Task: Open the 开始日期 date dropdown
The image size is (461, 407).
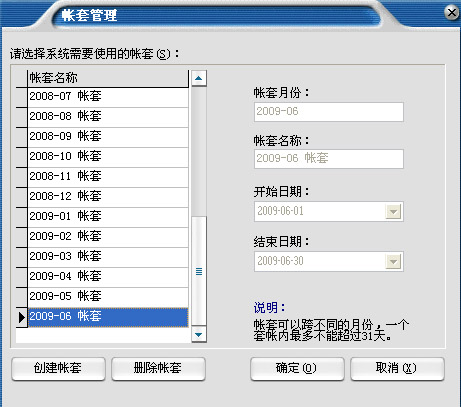Action: (x=393, y=212)
